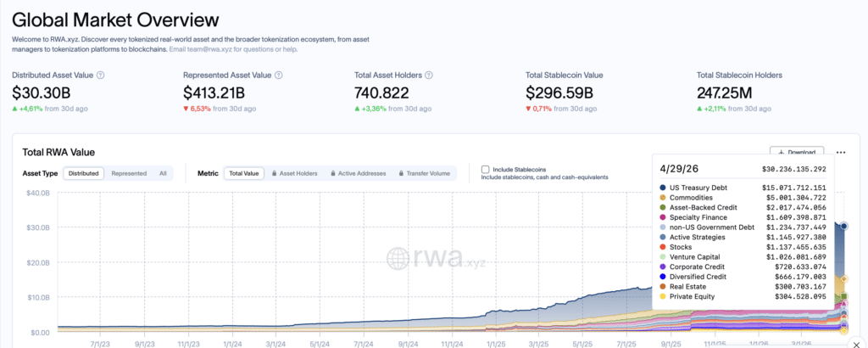Open Distributed Asset Value info tooltip icon
868x348 pixels.
(101, 76)
